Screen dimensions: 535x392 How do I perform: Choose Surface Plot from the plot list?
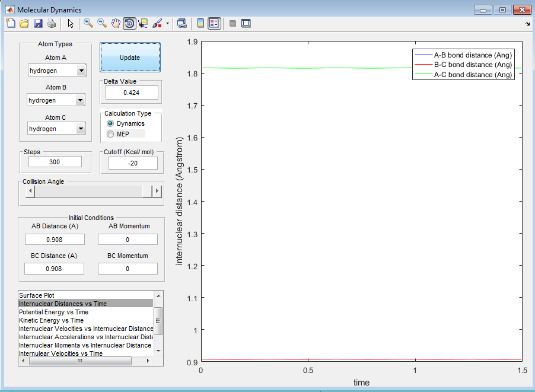pyautogui.click(x=36, y=295)
